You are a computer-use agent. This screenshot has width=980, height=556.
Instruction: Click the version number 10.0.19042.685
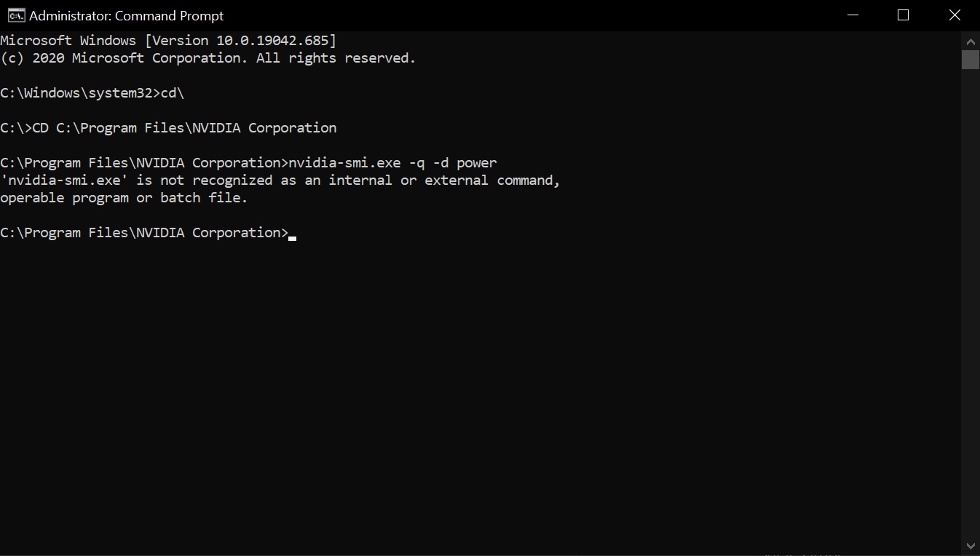[272, 41]
